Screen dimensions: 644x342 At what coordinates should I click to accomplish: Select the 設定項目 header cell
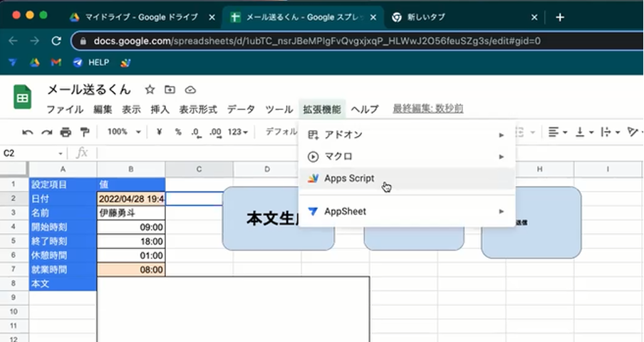63,185
